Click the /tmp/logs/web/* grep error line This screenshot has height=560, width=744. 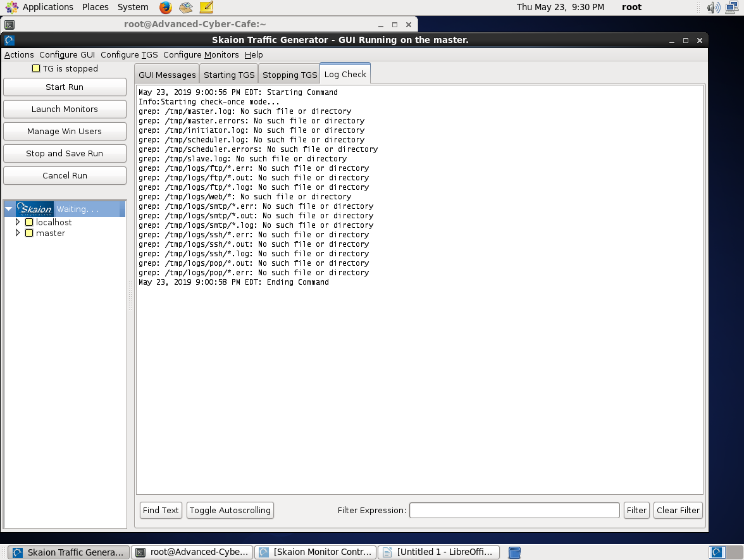(x=245, y=196)
